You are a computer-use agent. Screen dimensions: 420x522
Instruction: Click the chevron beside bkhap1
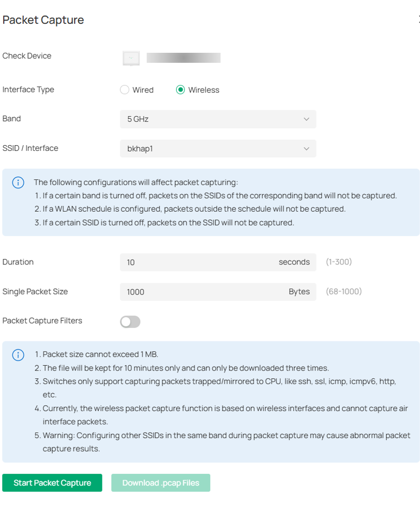tap(307, 148)
